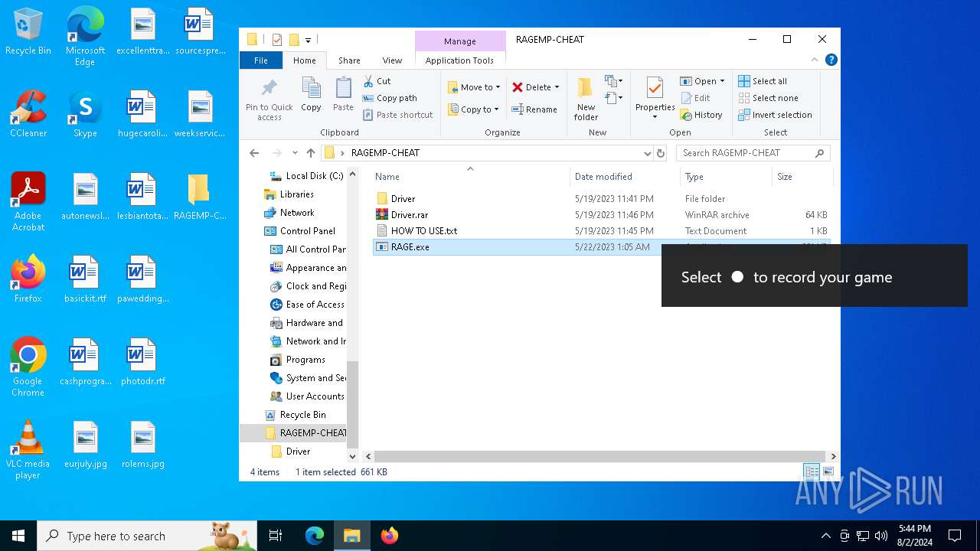Switch to the Share tab

[x=349, y=60]
